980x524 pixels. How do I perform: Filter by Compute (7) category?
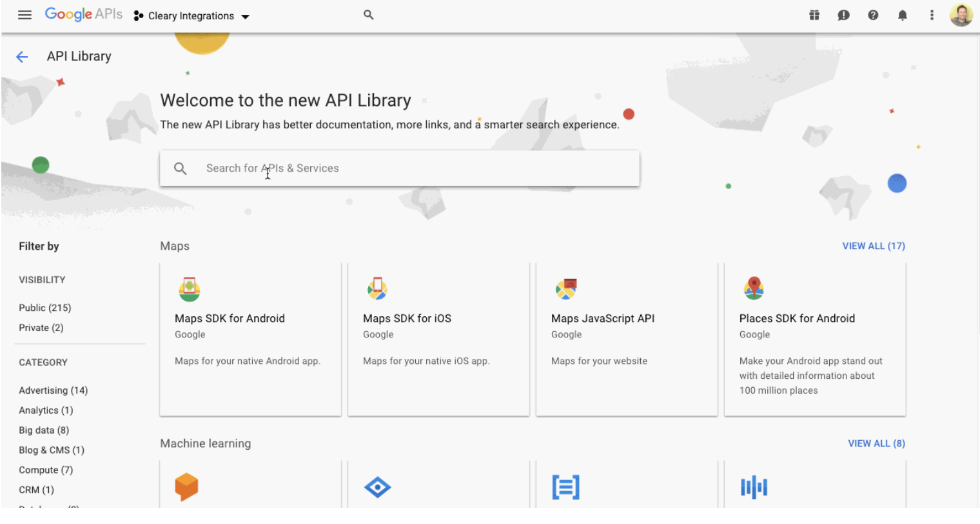click(46, 470)
